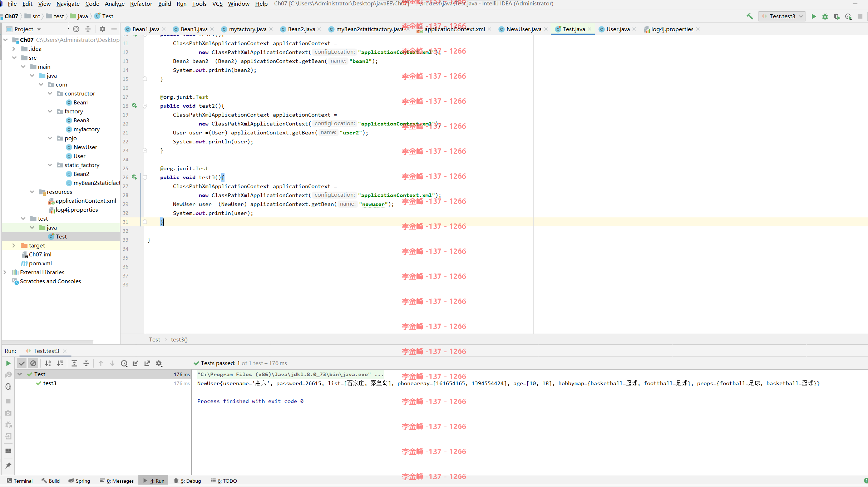The image size is (868, 487).
Task: Open the profiler run icon with clock
Action: (848, 16)
